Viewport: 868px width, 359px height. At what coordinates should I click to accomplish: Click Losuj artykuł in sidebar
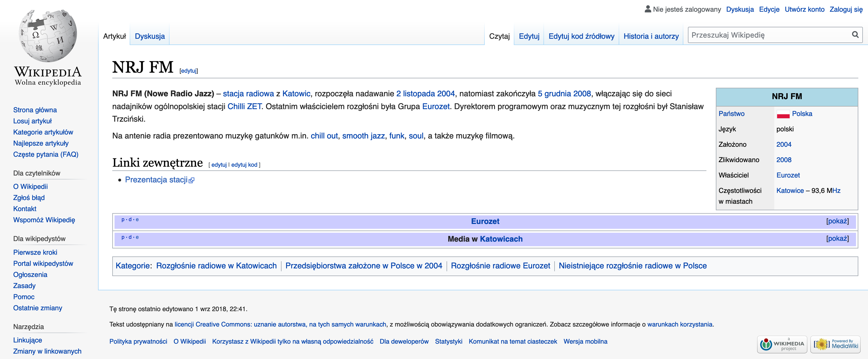click(x=32, y=121)
